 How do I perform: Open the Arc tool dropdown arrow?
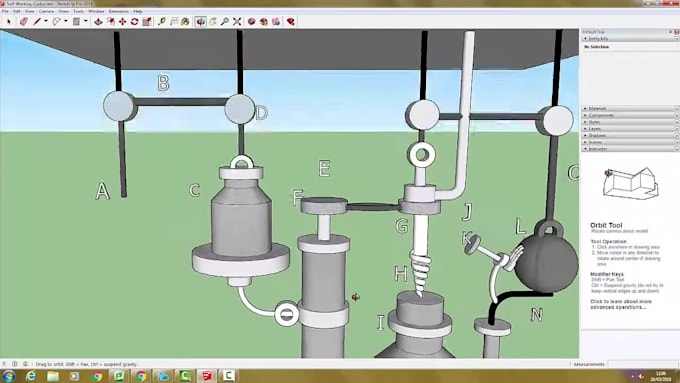coord(65,21)
